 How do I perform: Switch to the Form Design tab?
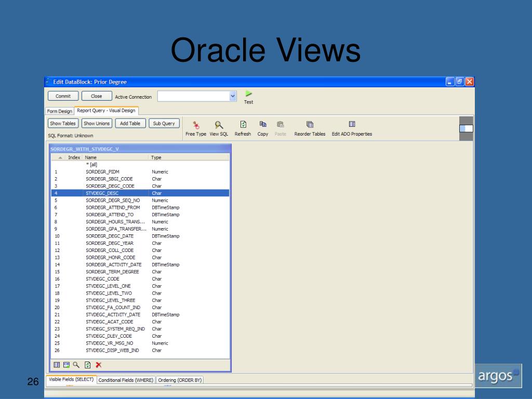pyautogui.click(x=59, y=111)
